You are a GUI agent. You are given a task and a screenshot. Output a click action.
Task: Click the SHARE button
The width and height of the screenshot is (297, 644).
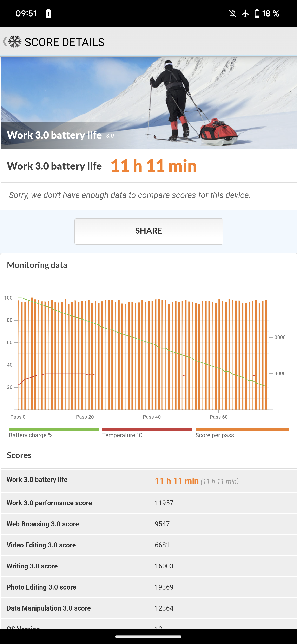point(149,231)
